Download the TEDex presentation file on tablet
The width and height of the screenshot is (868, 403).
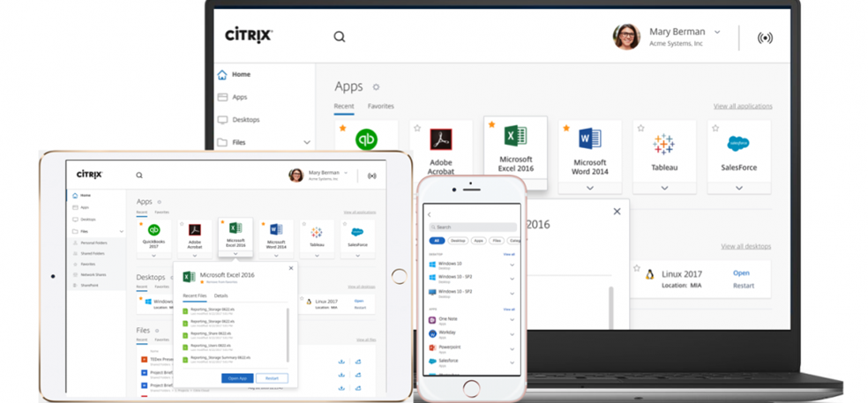341,362
